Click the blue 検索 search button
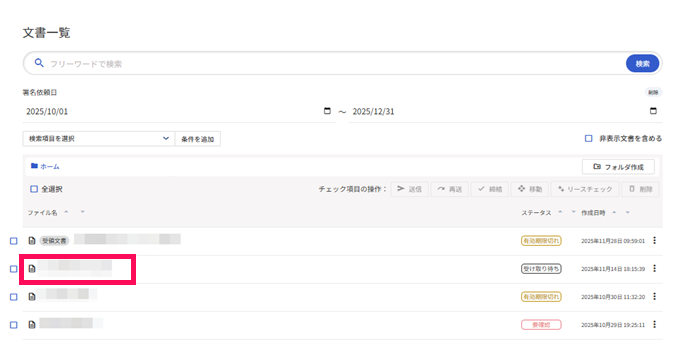 tap(642, 64)
